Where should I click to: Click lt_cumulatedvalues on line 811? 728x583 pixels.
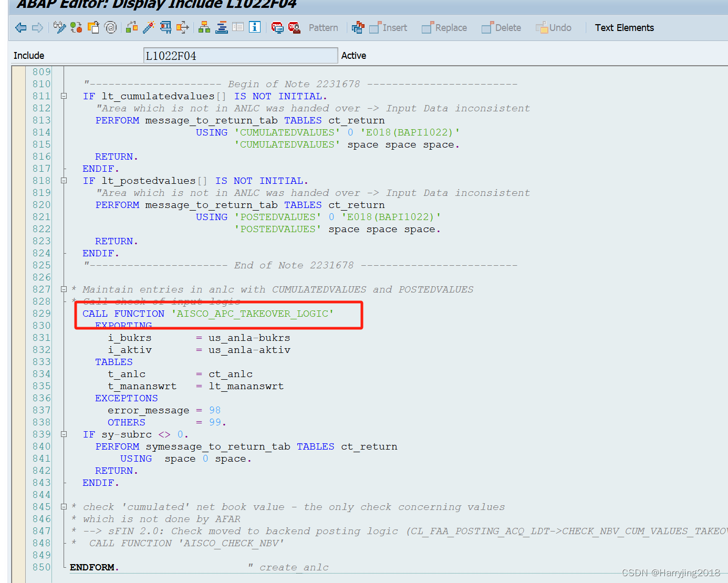tap(158, 96)
